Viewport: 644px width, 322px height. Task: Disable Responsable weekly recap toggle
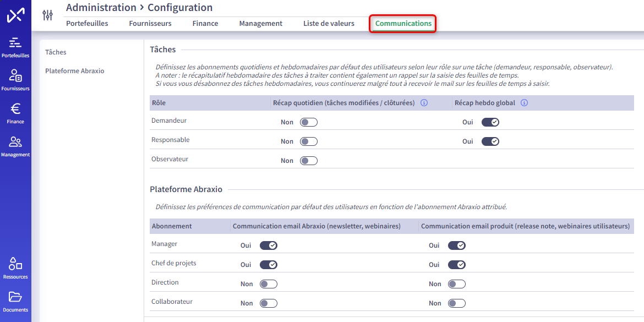point(490,141)
